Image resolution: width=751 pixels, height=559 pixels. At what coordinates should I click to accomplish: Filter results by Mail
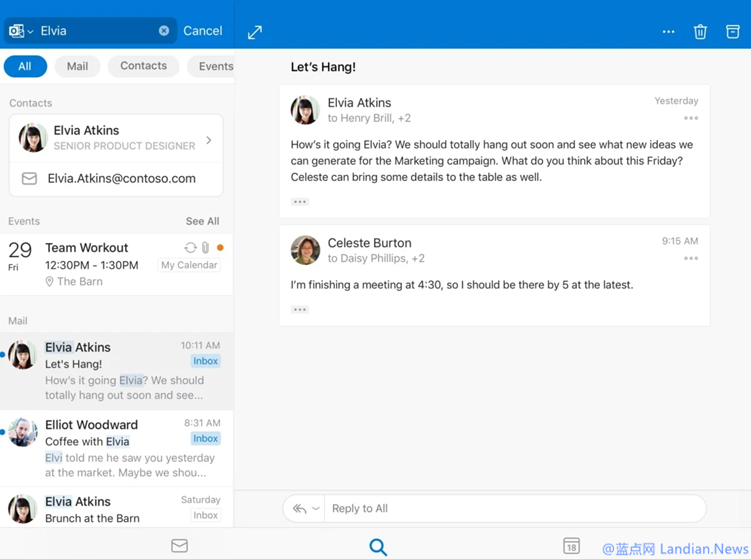tap(77, 66)
